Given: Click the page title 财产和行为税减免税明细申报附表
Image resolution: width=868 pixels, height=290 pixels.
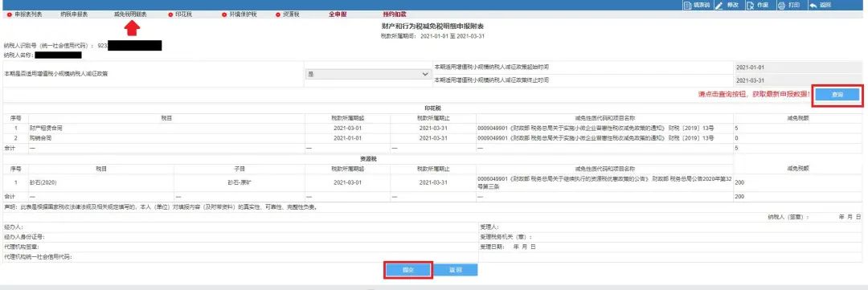Looking at the screenshot, I should click(433, 26).
